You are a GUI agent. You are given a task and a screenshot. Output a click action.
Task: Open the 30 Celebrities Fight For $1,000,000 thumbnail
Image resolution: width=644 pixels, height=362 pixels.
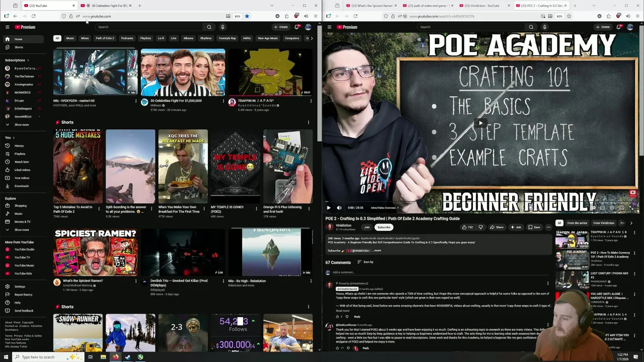[183, 72]
